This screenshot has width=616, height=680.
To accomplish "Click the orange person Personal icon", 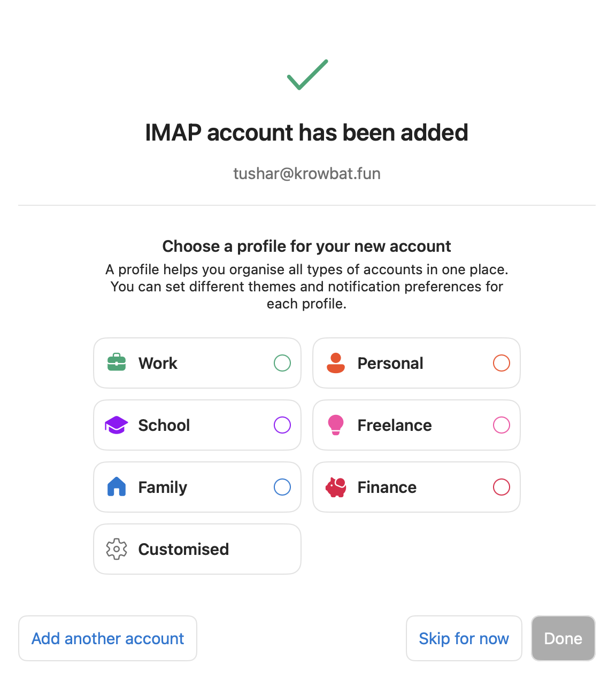I will click(336, 363).
